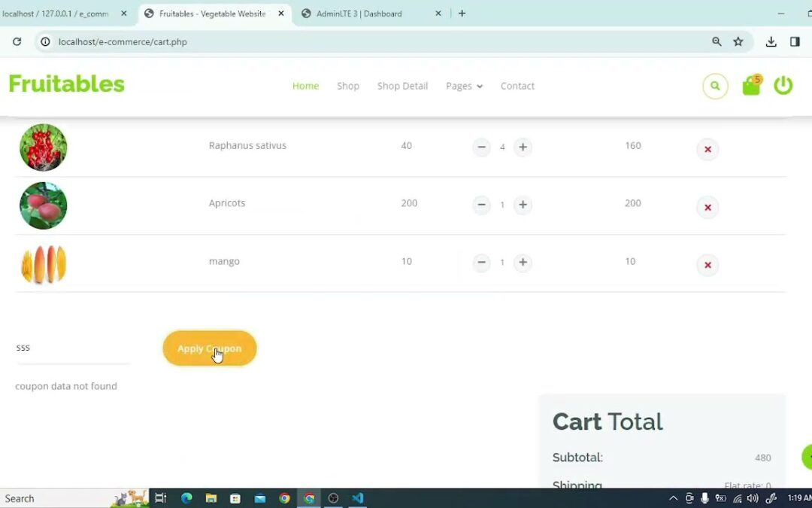Click the Raphanus sativus product image

pyautogui.click(x=43, y=148)
